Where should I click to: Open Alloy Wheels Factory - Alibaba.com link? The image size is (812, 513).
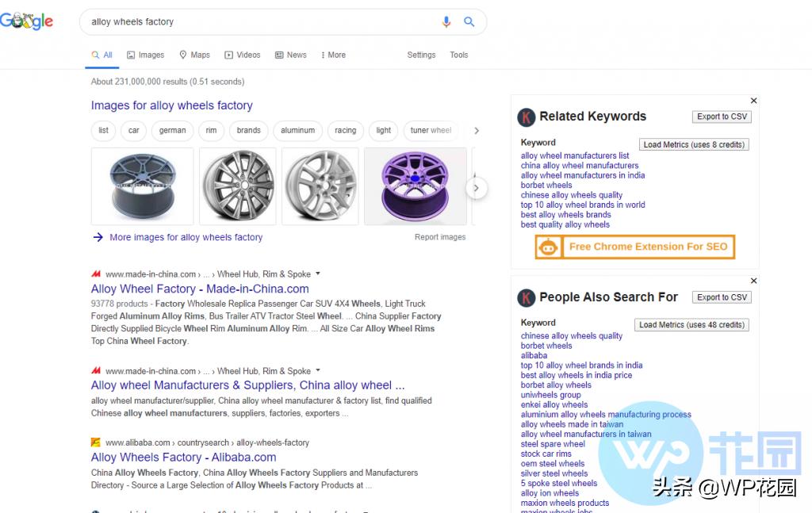click(x=183, y=457)
